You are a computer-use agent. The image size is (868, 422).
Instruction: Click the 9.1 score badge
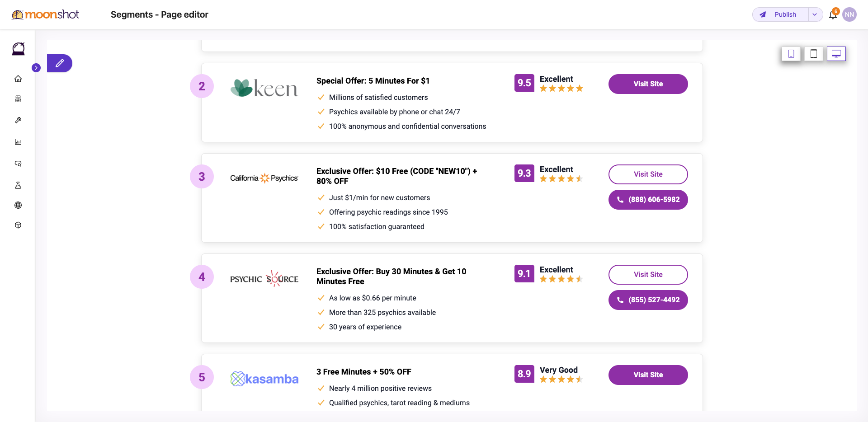point(524,274)
